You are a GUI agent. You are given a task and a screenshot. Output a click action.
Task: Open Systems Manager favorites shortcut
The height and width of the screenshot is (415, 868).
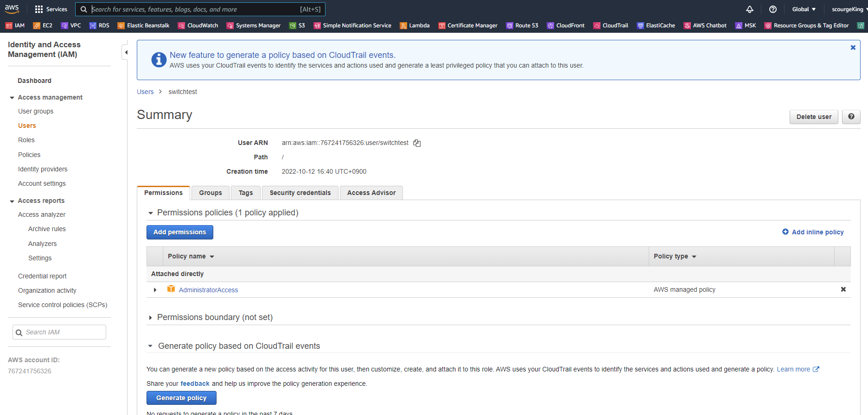pyautogui.click(x=254, y=25)
